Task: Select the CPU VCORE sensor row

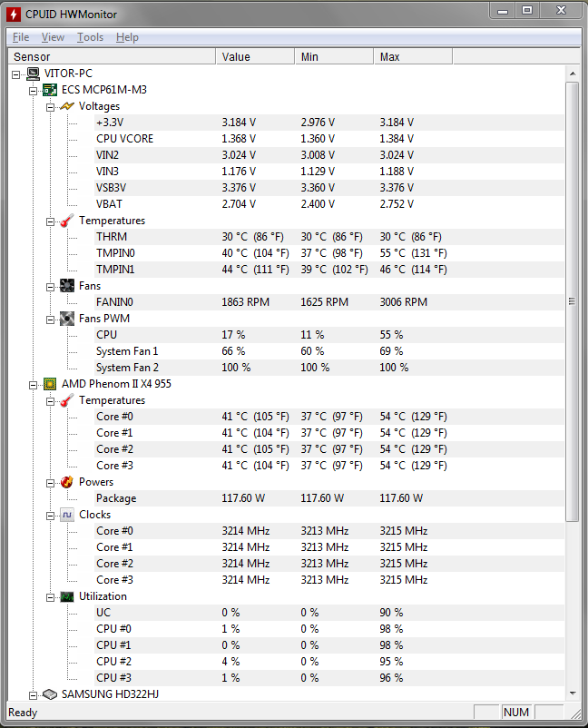Action: tap(287, 139)
